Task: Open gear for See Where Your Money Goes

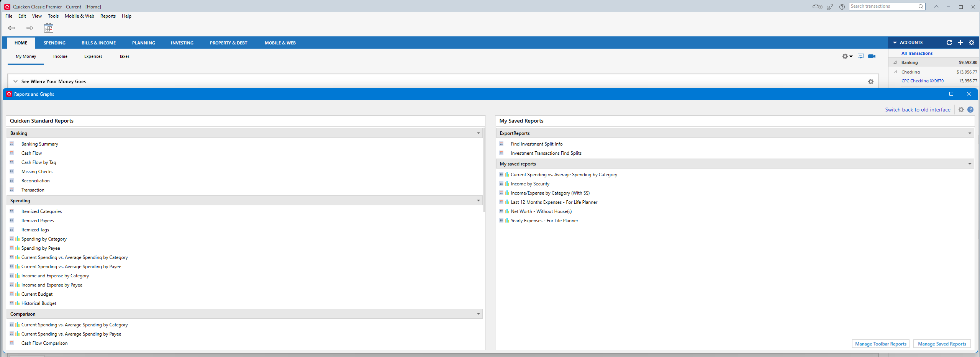Action: 871,82
